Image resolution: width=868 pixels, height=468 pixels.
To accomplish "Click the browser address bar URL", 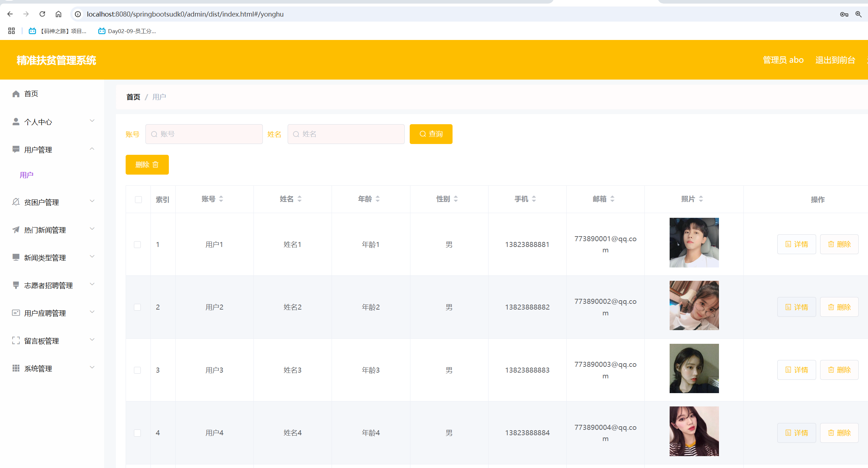I will pos(185,14).
